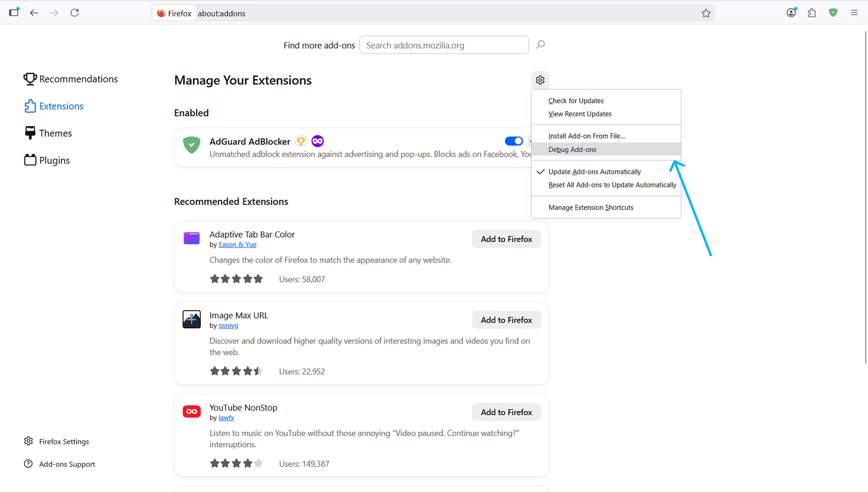Viewport: 868px width, 492px height.
Task: Click the Adaptive Tab Bar Color icon
Action: point(191,238)
